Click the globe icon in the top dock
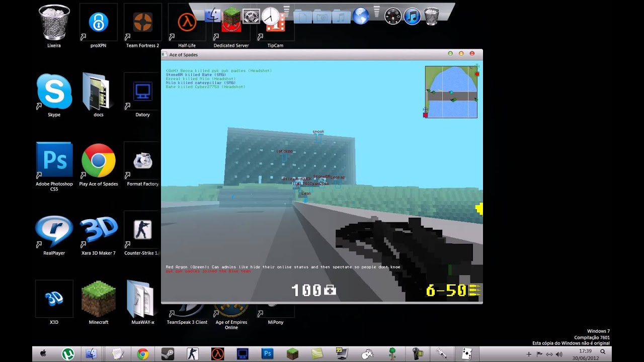 tap(361, 16)
